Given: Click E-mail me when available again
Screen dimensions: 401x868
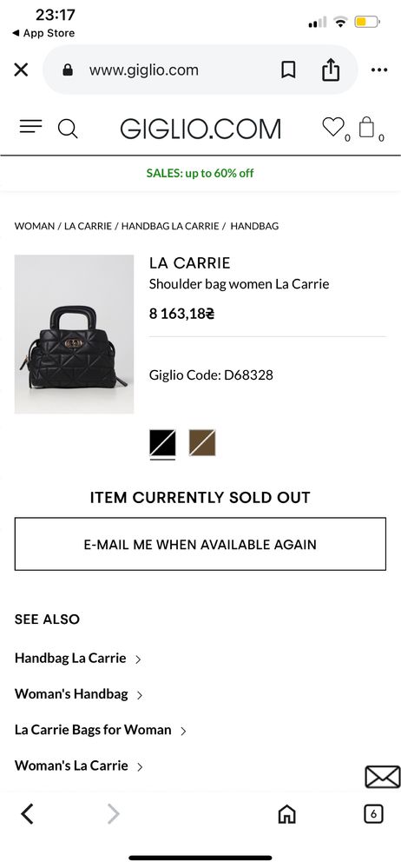Looking at the screenshot, I should [x=200, y=544].
